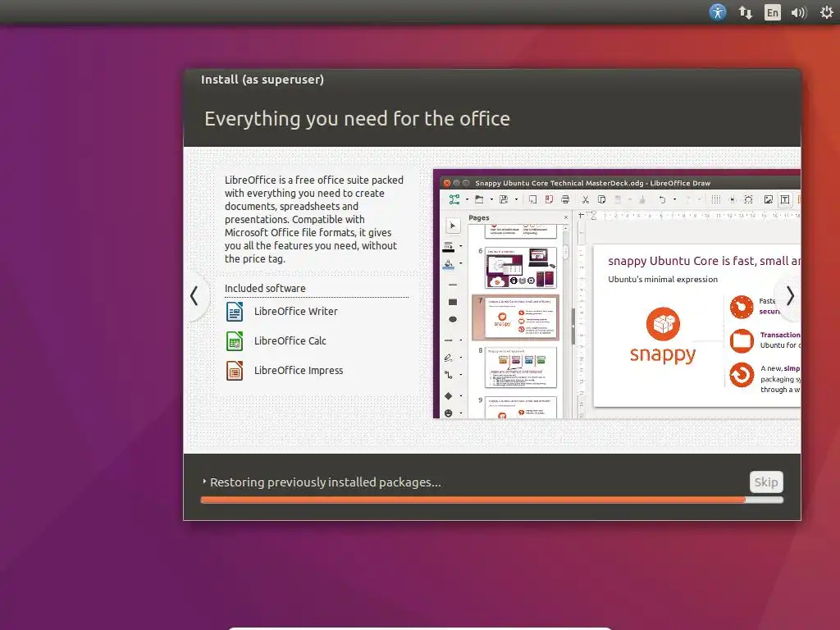Click the LibreOffice Calc icon
This screenshot has width=840, height=630.
[x=235, y=341]
